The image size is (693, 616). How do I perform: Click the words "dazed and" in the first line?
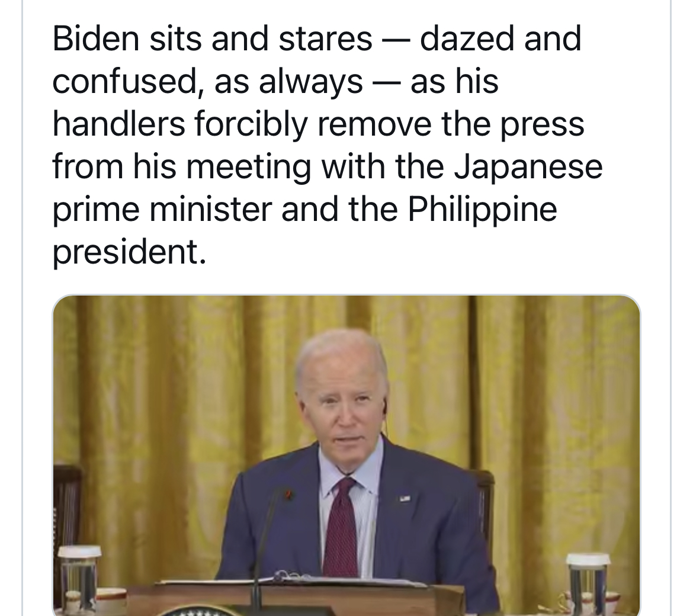click(x=500, y=39)
